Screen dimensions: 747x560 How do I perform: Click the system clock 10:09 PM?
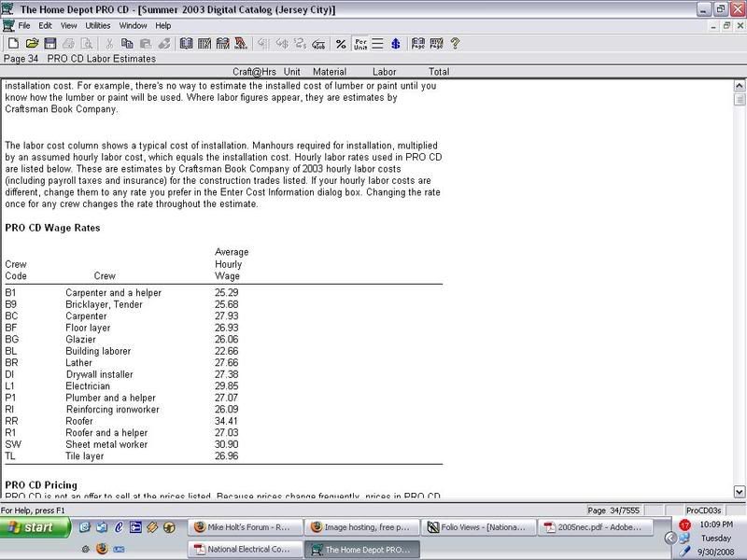click(716, 525)
